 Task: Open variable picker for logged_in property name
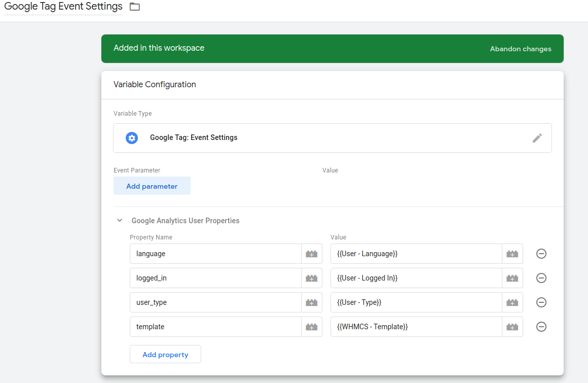(x=311, y=278)
